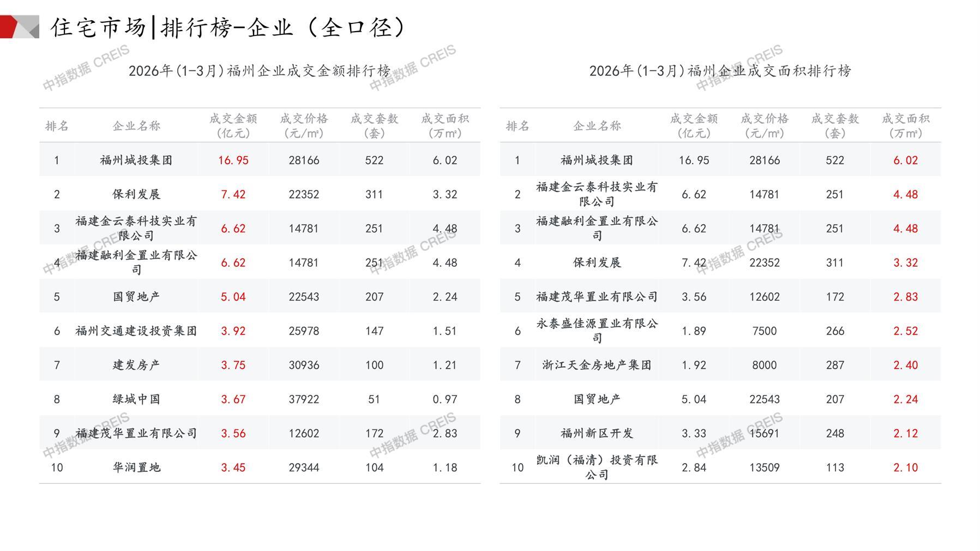The height and width of the screenshot is (551, 980).
Task: Select the 永泰盛佳源置业有限公司 entry
Action: click(x=597, y=331)
